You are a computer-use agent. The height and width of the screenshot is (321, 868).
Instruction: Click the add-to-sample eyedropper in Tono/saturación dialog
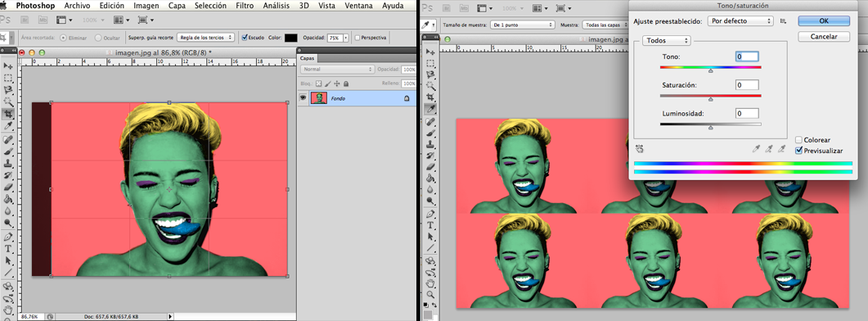tap(769, 148)
